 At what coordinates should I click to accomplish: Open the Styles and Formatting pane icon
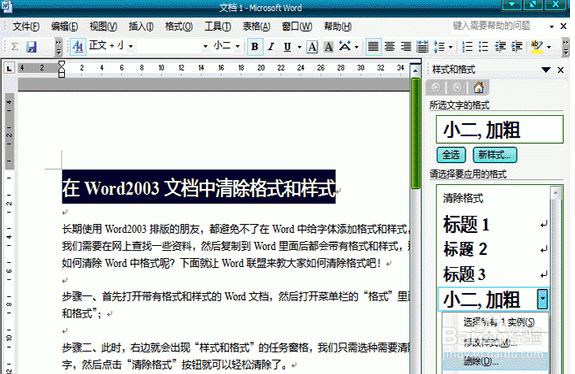[x=78, y=47]
